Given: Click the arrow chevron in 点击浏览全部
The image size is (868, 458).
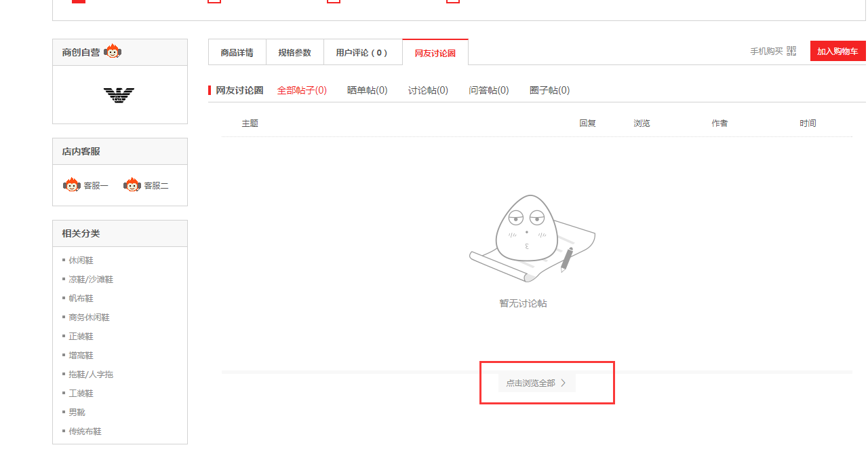Looking at the screenshot, I should 563,383.
